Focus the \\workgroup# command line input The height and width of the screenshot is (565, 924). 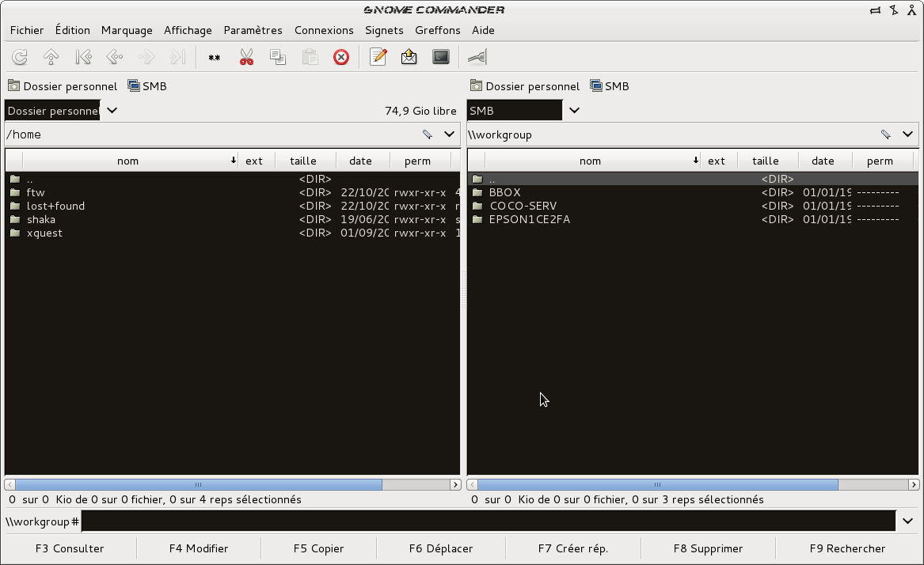[x=489, y=521]
